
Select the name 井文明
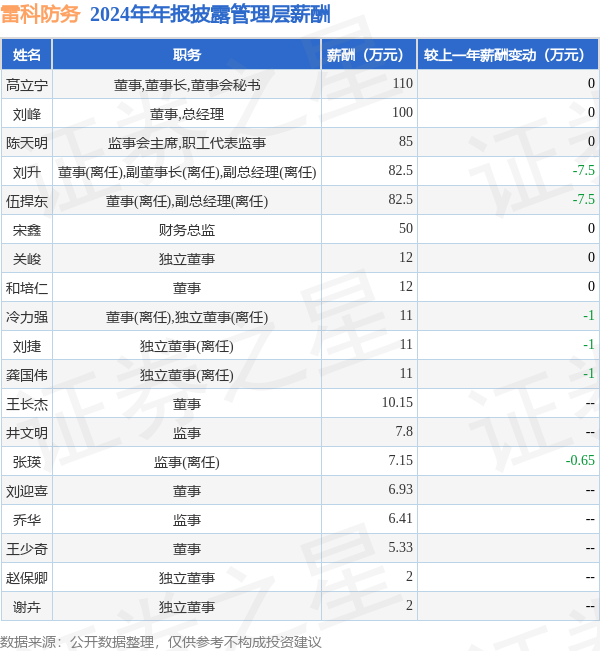click(x=27, y=433)
